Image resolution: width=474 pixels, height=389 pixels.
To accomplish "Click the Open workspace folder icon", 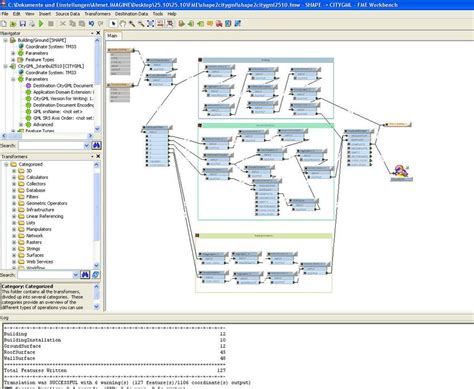I will click(x=13, y=23).
